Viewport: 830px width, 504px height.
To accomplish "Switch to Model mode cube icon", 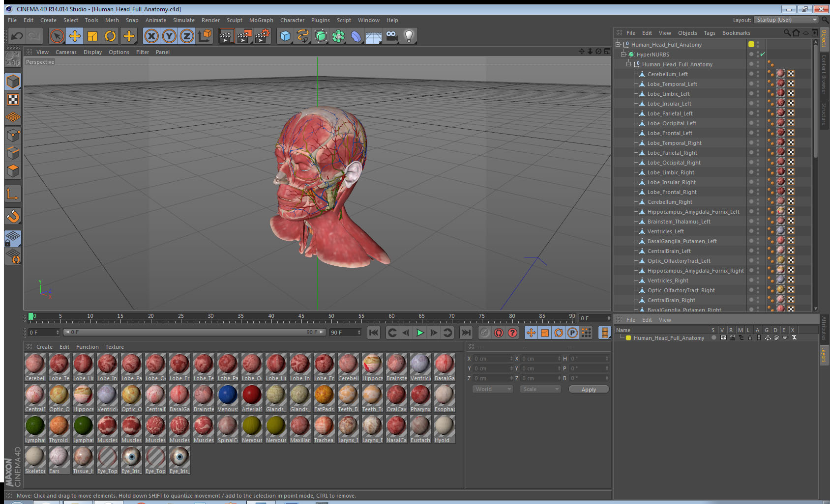I will pyautogui.click(x=13, y=82).
